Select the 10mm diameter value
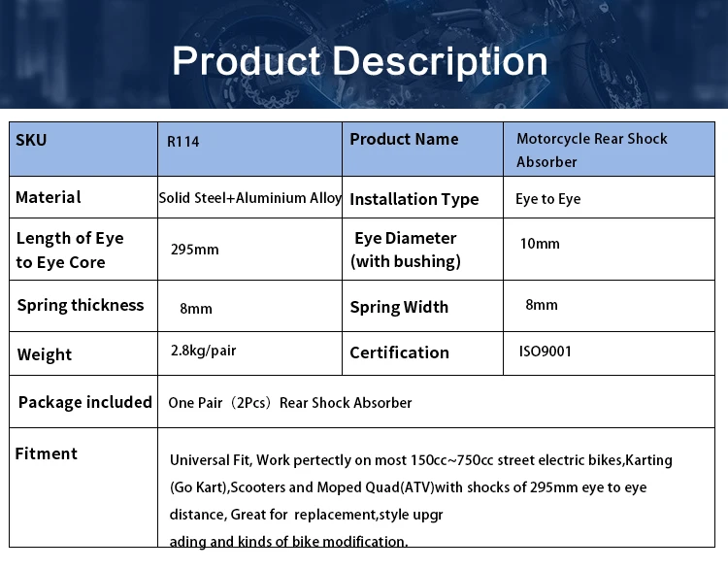This screenshot has height=570, width=728. [x=540, y=244]
